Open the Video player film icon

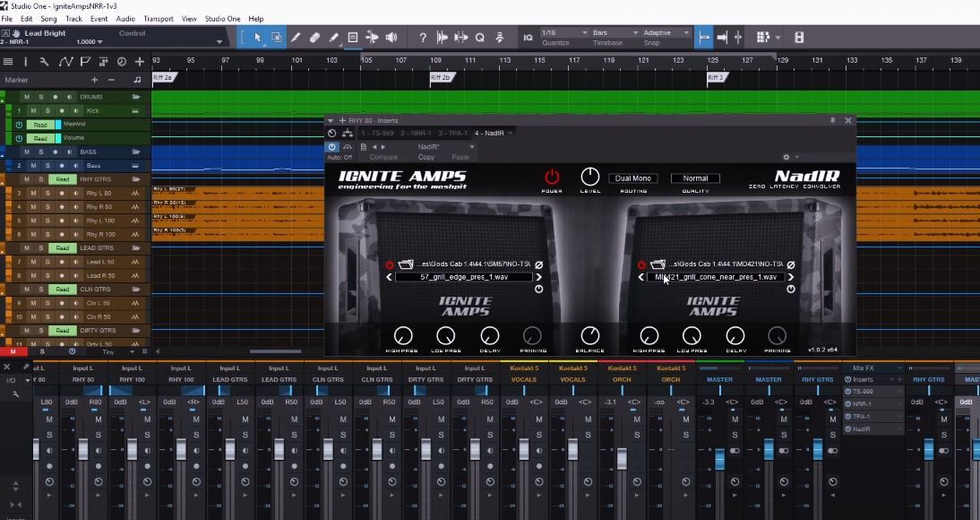(x=799, y=38)
